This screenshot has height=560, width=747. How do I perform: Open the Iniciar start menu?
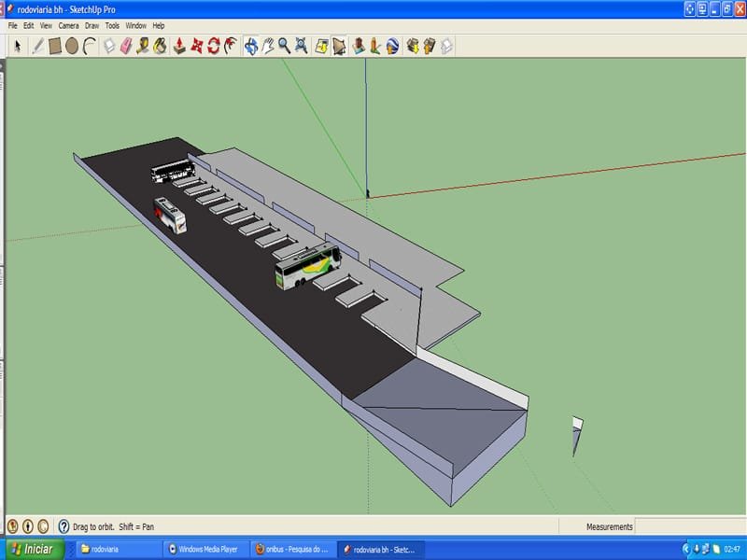point(33,550)
